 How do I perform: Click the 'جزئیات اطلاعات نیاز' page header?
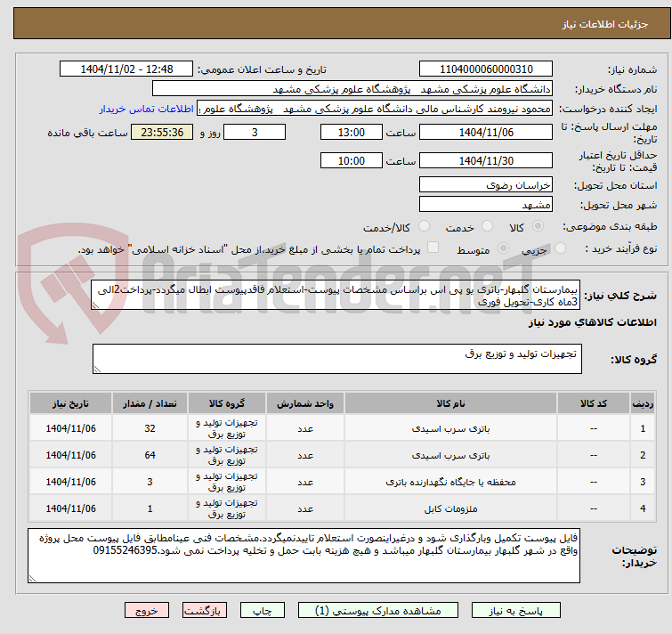[x=605, y=24]
